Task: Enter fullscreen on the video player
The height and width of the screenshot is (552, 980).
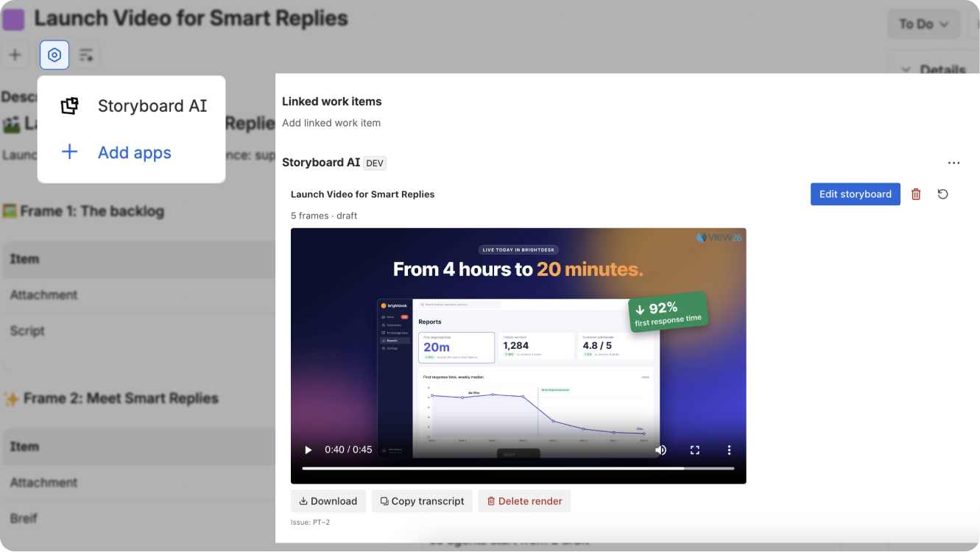Action: pos(695,450)
